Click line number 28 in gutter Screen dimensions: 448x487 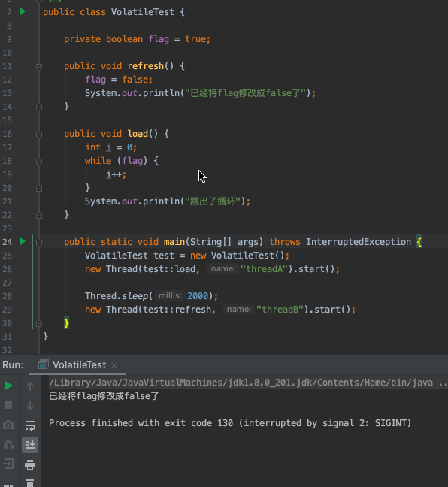pyautogui.click(x=8, y=296)
